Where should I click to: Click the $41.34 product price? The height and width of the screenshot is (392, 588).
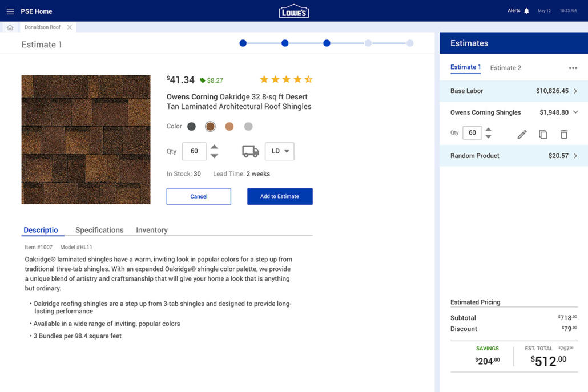tap(181, 80)
